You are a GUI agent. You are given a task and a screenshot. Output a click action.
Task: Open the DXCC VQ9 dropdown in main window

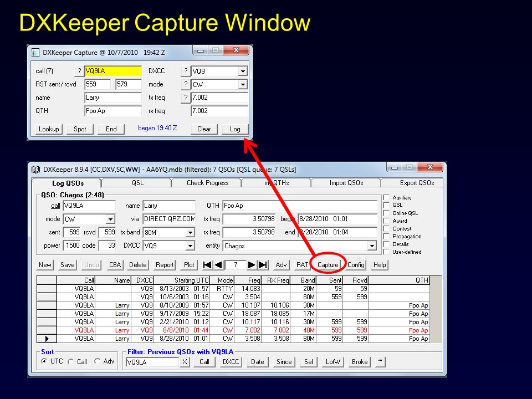190,245
